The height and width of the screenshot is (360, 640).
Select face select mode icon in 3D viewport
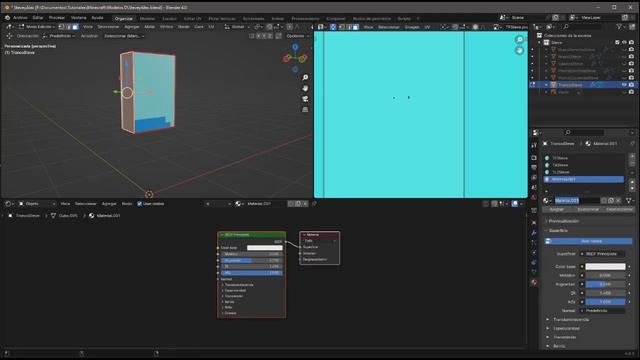[x=75, y=27]
